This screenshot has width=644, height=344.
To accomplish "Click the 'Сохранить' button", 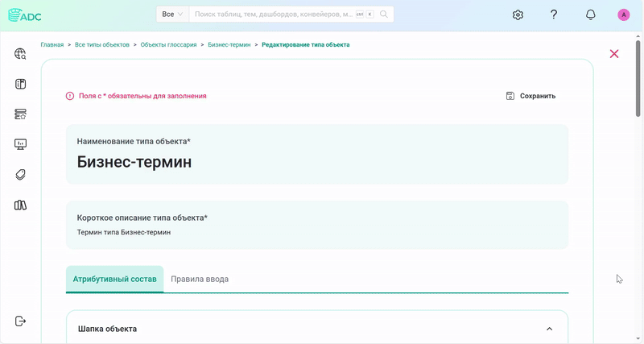I will click(530, 96).
